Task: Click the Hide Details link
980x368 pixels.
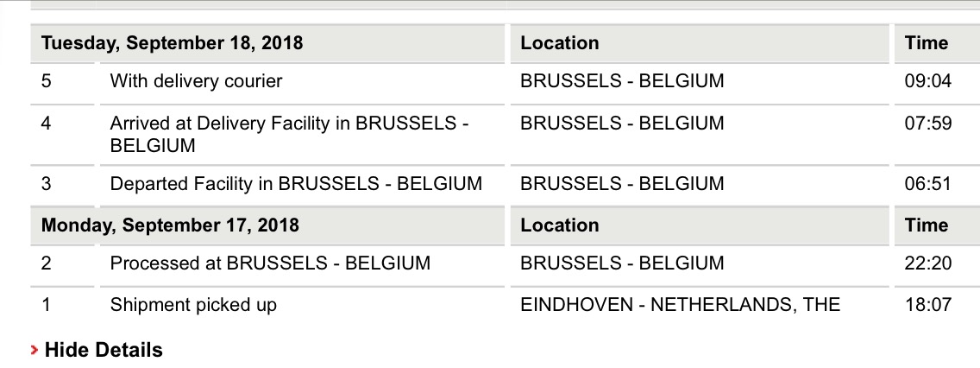Action: coord(104,349)
